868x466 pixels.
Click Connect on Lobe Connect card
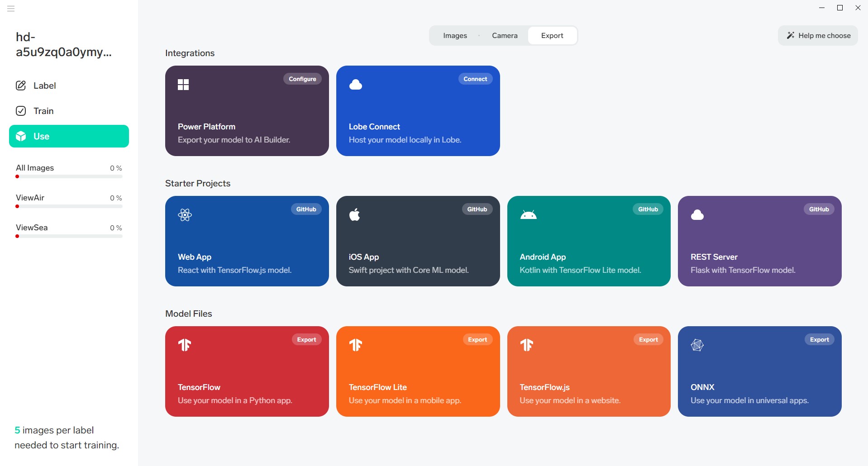click(475, 79)
